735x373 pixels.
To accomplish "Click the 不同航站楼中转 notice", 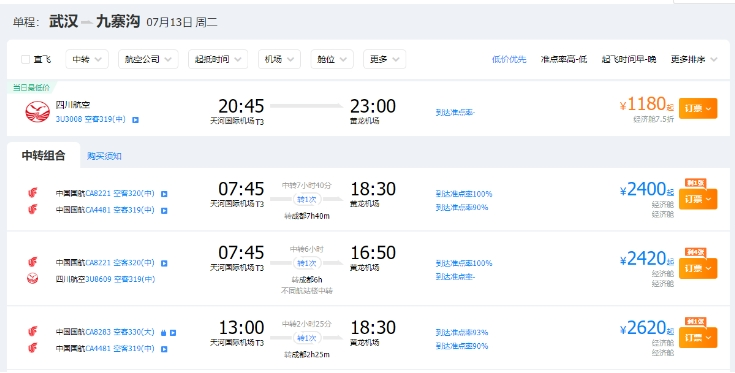I will tap(307, 291).
